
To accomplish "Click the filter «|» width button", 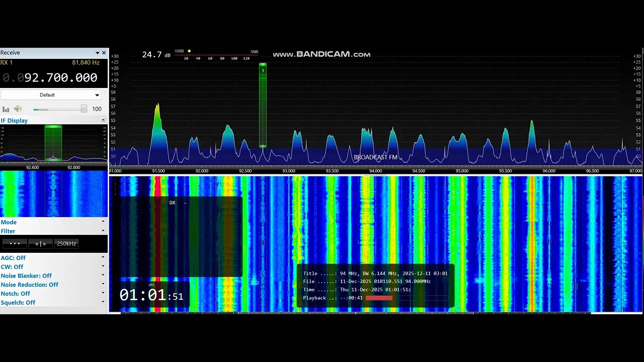I will pos(41,243).
